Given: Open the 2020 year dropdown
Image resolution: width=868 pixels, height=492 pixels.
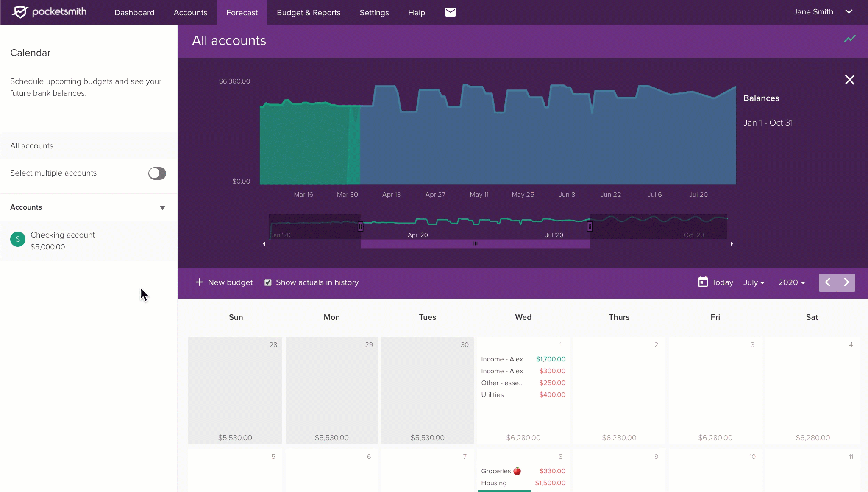Looking at the screenshot, I should point(791,282).
